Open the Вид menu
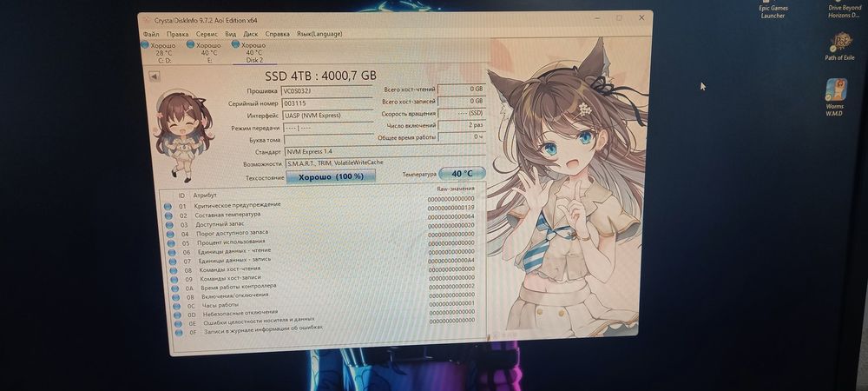The width and height of the screenshot is (868, 391). (230, 35)
